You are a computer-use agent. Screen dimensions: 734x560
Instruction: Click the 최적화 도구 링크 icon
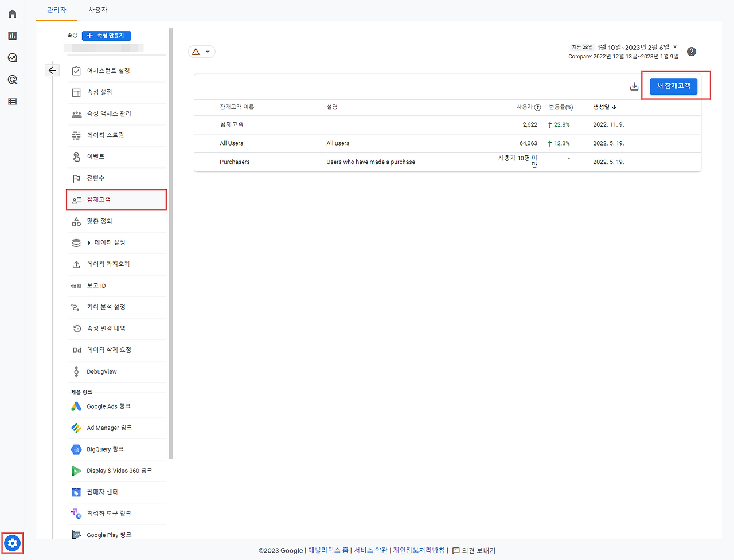click(x=76, y=514)
